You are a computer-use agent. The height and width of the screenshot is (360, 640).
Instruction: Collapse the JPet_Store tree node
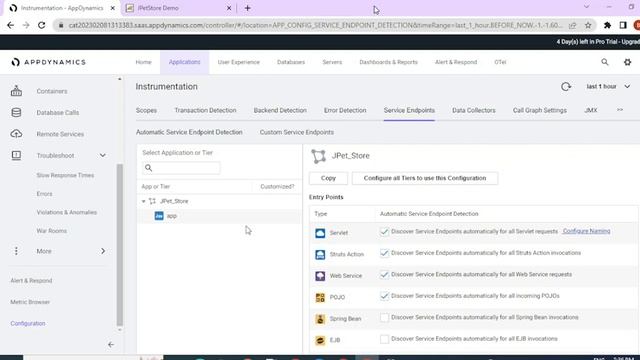coord(143,201)
